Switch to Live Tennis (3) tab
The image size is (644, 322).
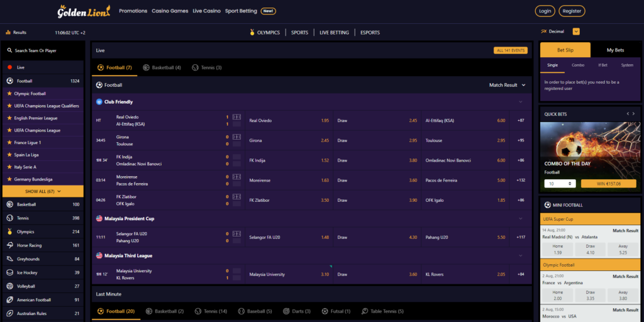(206, 67)
